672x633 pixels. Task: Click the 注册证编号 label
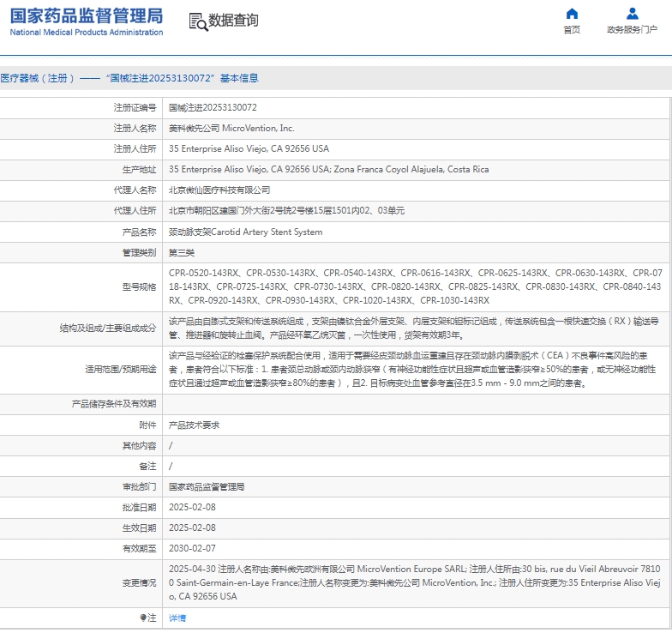coord(135,108)
